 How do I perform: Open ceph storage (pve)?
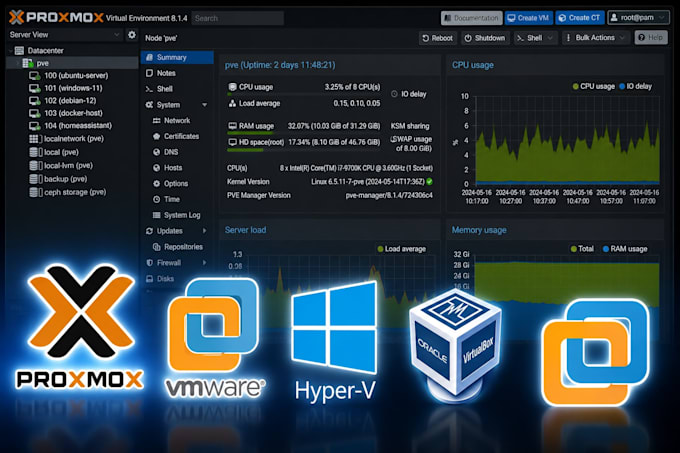click(68, 192)
